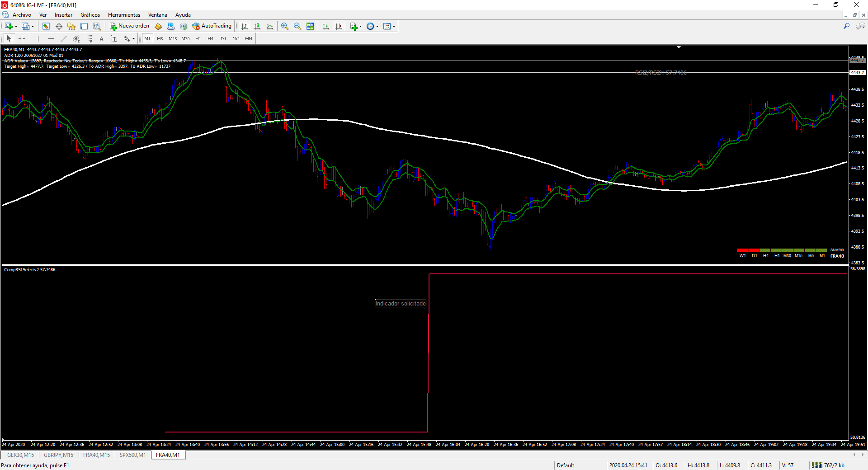Tile the chart windows
Screen dimensions: 868x470
pyautogui.click(x=310, y=26)
